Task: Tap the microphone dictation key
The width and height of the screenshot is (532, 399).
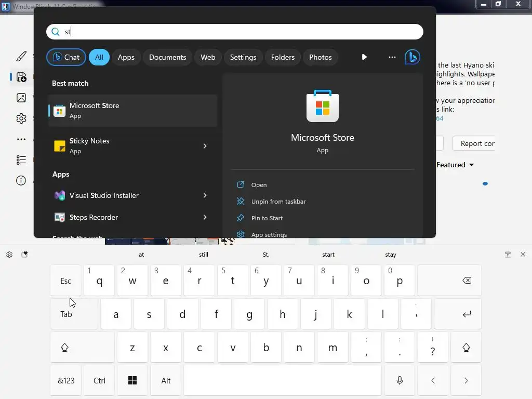Action: point(400,380)
